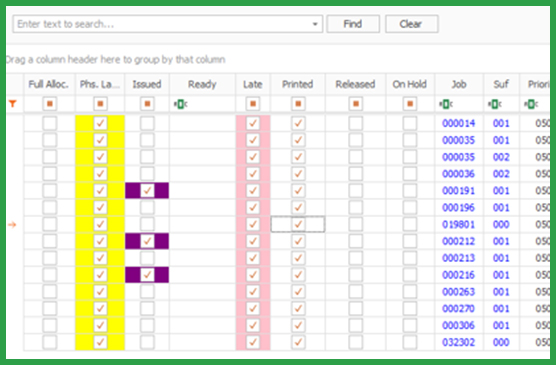Image resolution: width=556 pixels, height=365 pixels.
Task: Open job link 000196
Action: point(458,208)
